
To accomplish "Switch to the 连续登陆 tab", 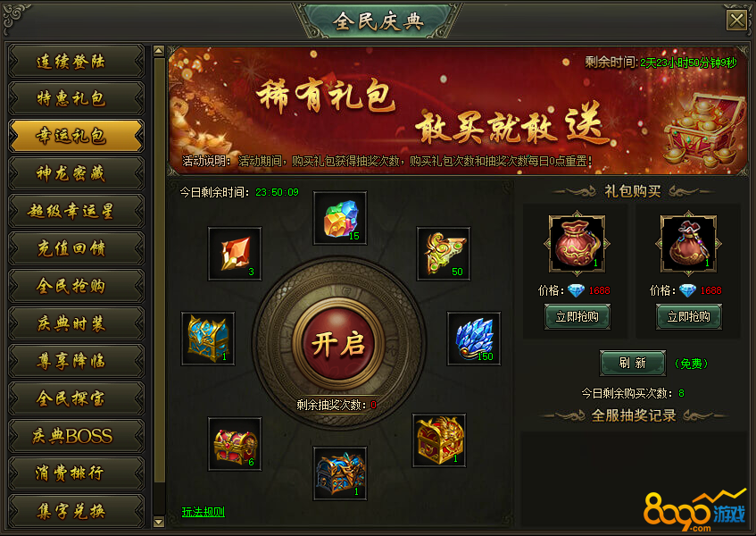I will click(76, 62).
